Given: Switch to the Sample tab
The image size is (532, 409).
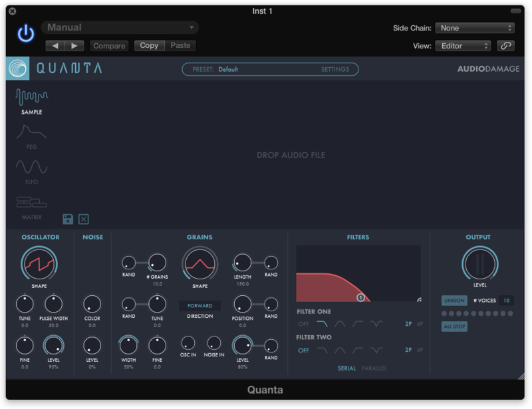Looking at the screenshot, I should click(x=31, y=101).
